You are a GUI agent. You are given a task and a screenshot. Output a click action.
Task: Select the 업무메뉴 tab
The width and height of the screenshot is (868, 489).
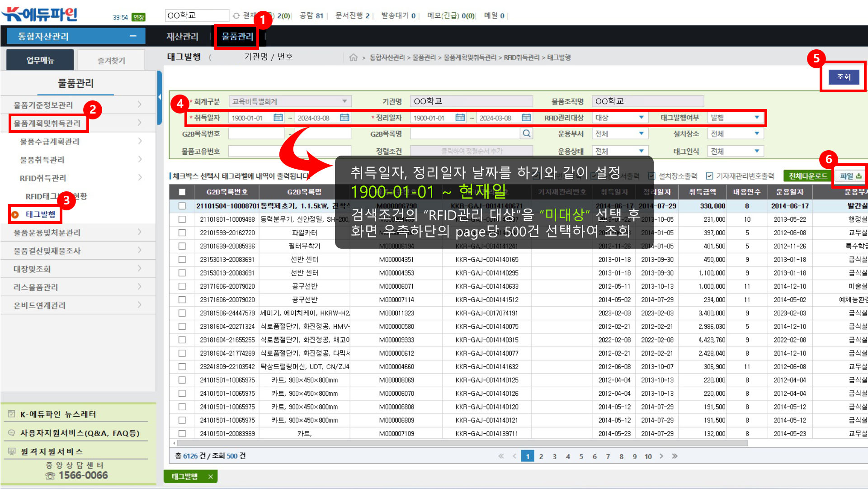coord(40,60)
